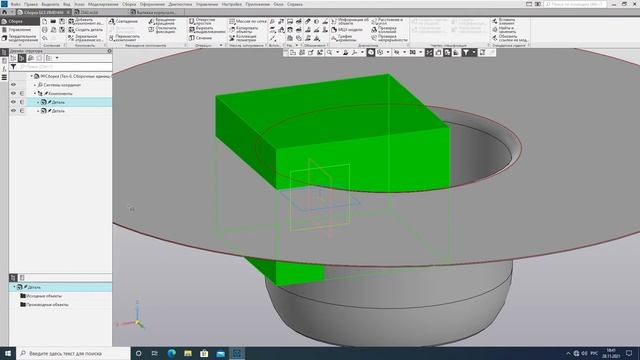
Task: Open the Моделирование menu
Action: click(x=103, y=4)
